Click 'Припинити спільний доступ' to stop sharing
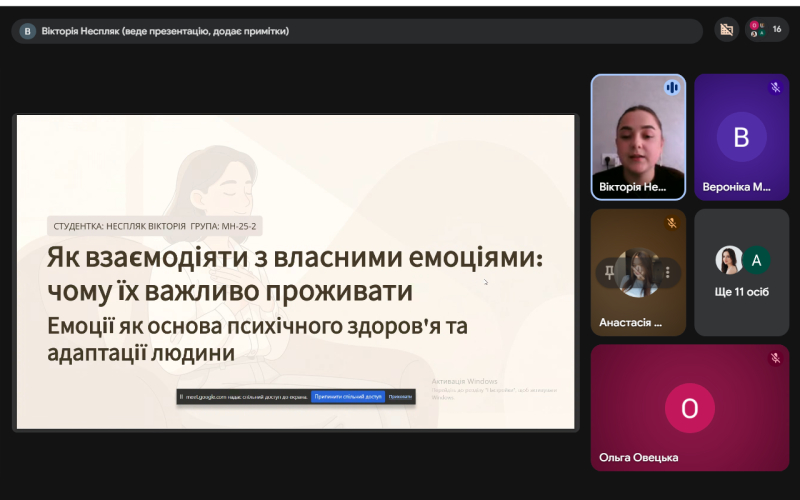800x500 pixels. coord(347,397)
